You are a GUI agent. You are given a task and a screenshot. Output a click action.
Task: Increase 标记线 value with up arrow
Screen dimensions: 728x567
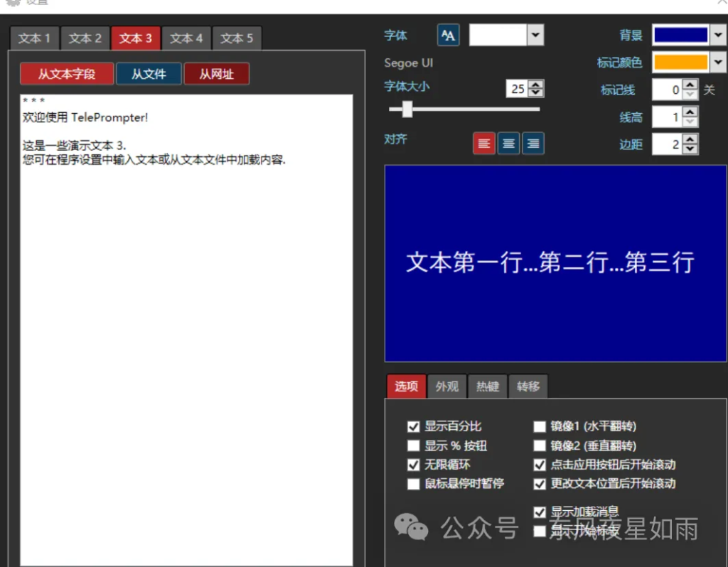pyautogui.click(x=690, y=85)
